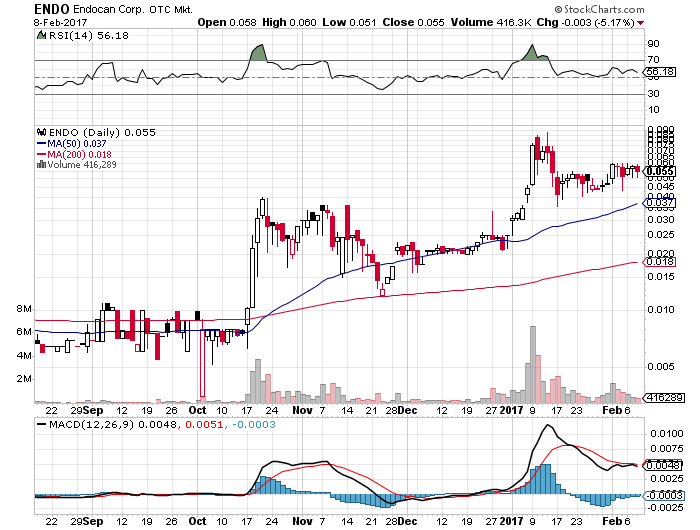Click the red 0.0051 MACD signal value
This screenshot has height=530, width=700.
click(x=204, y=425)
